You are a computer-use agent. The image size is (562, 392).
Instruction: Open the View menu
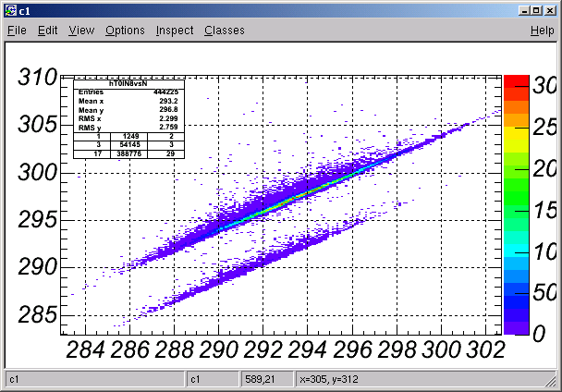pos(81,31)
